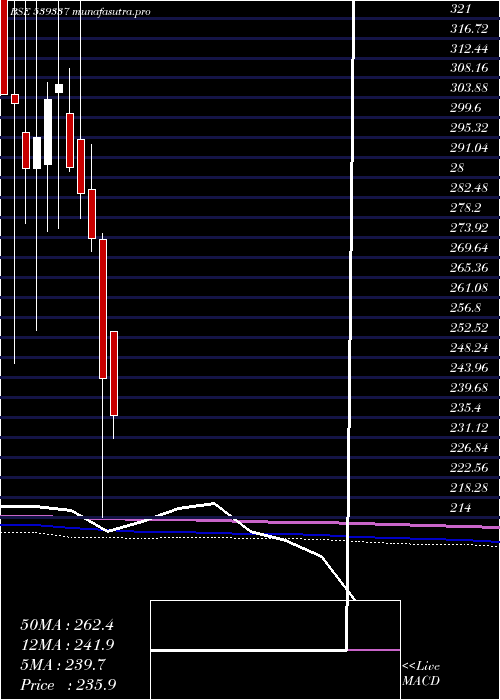Screen dimensions: 500x700
Task: Click the 222.56 price axis label
Action: pos(469,467)
